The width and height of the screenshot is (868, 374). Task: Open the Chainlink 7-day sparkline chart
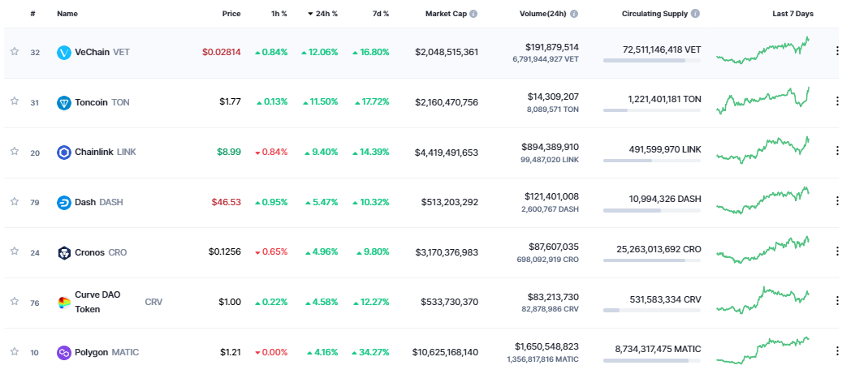coord(762,150)
